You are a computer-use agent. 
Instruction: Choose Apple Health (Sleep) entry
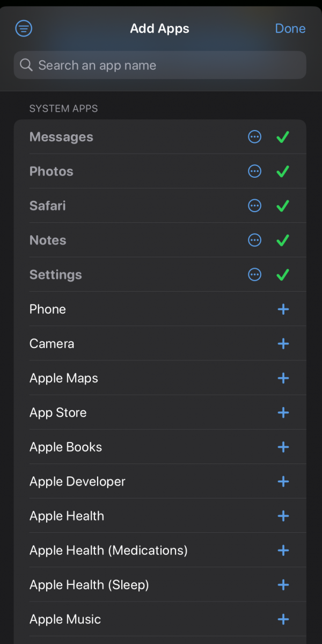(89, 585)
